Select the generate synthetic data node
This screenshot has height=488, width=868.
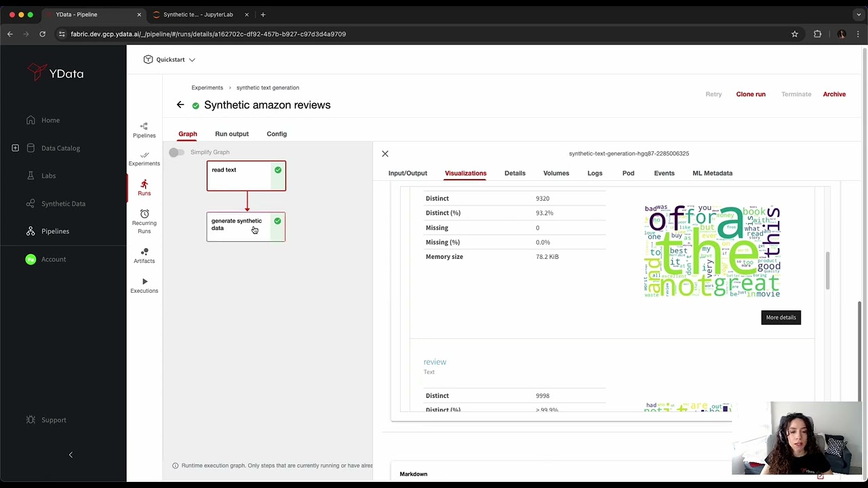[246, 226]
